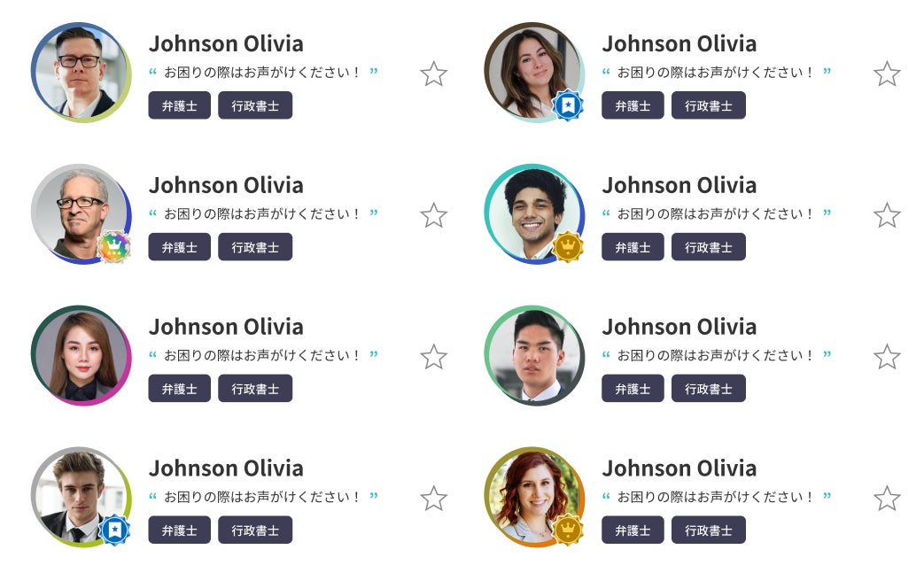Click 弁護士 tag under rainbow-badge profile

pos(179,247)
